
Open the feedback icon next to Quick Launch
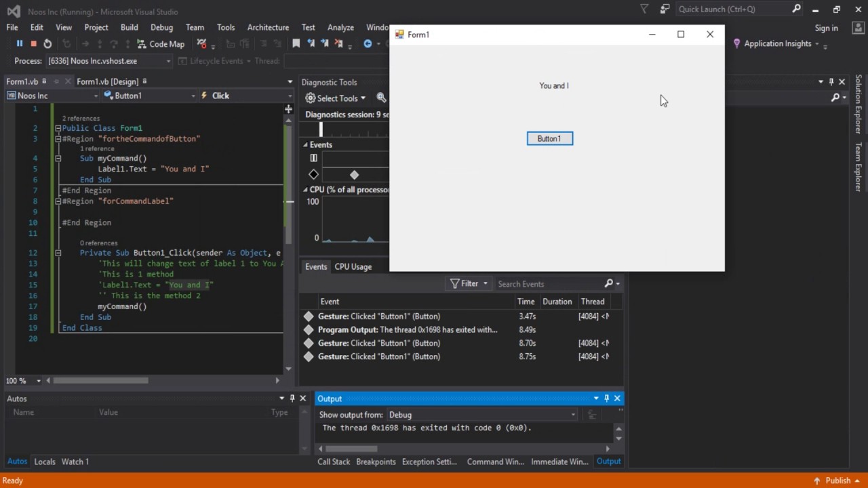pyautogui.click(x=665, y=9)
